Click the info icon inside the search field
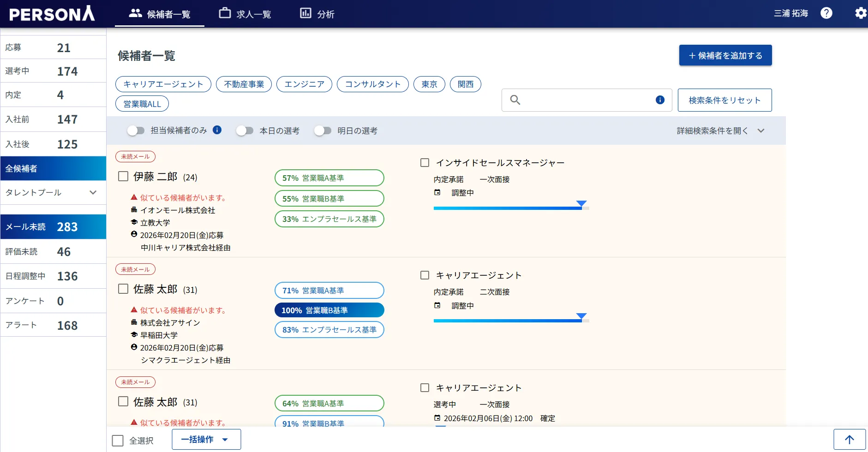 point(660,100)
